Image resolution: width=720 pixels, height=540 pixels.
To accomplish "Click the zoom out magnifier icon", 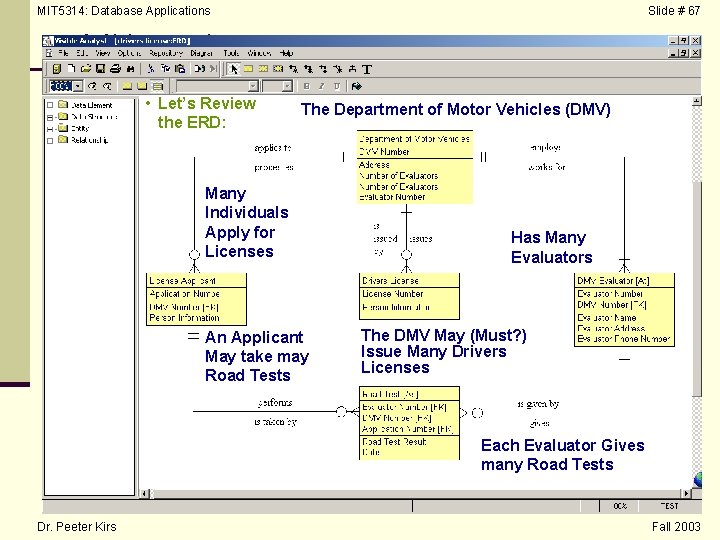I will pos(107,86).
